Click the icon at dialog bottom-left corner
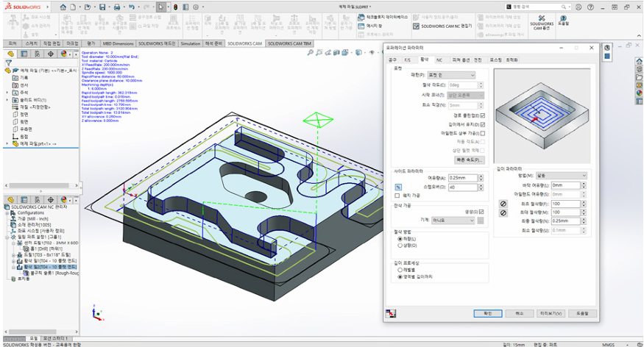Screen dimensions: 644x347 [389, 313]
